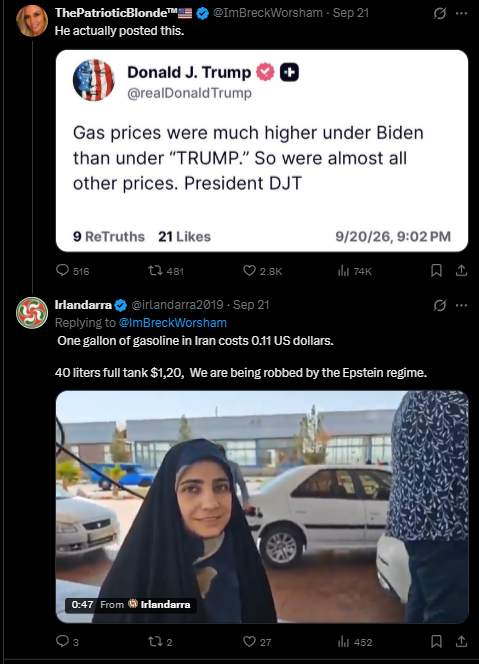The height and width of the screenshot is (664, 479).
Task: Bookmark ThePatrioticBlonde's post
Action: pyautogui.click(x=436, y=270)
